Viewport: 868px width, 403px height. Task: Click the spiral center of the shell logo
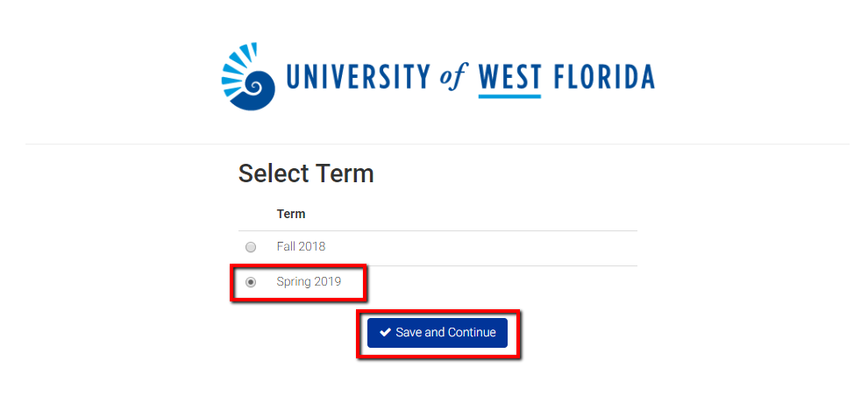coord(255,86)
